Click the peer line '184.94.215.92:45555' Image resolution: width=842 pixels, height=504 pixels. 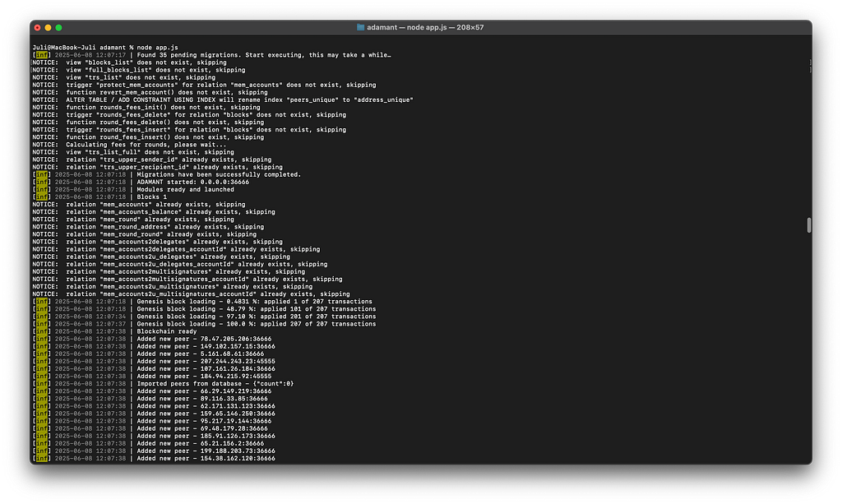152,377
